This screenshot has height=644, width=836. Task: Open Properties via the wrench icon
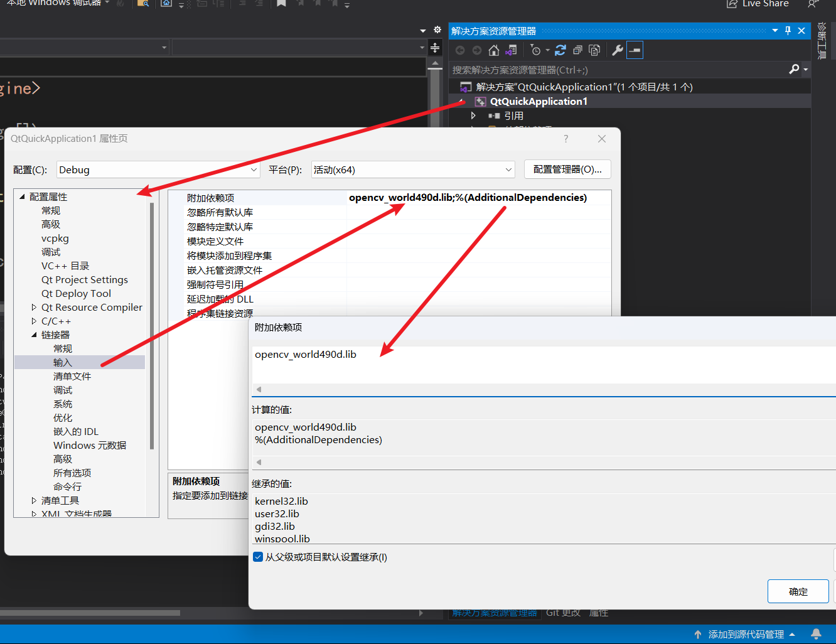pyautogui.click(x=617, y=50)
